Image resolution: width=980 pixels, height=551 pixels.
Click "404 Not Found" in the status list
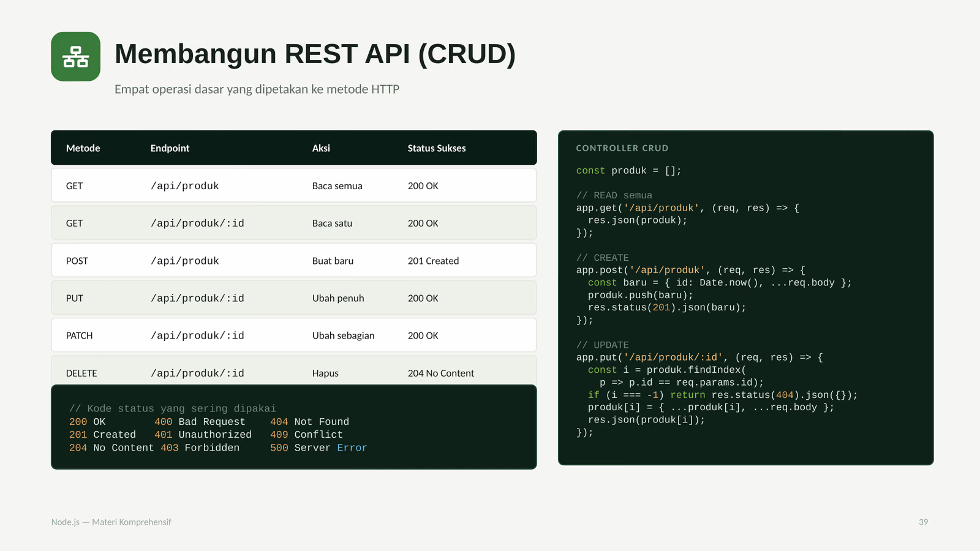[309, 422]
